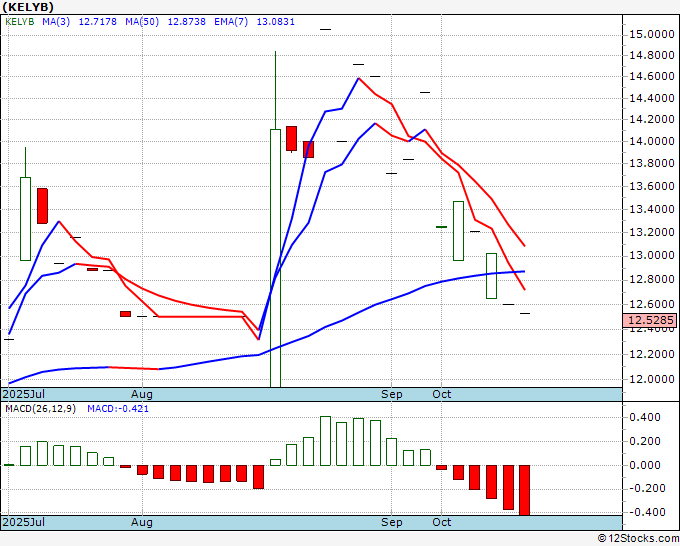Click 2025Jul on the MACD time axis
The height and width of the screenshot is (546, 680).
pos(24,522)
